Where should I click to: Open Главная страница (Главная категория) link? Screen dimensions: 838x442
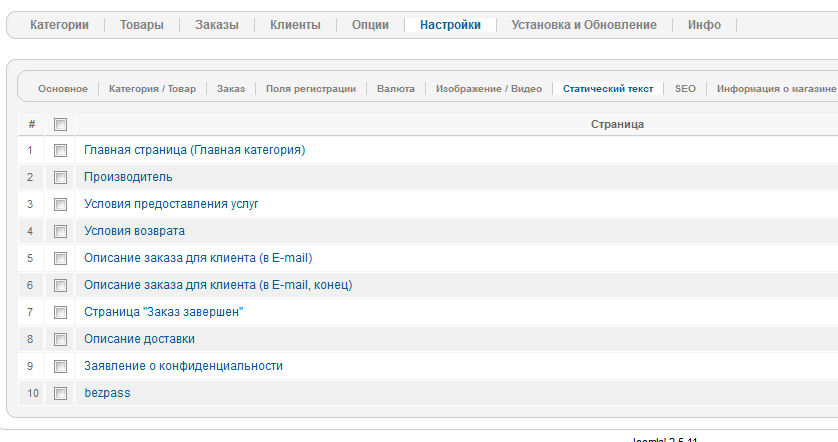(194, 150)
